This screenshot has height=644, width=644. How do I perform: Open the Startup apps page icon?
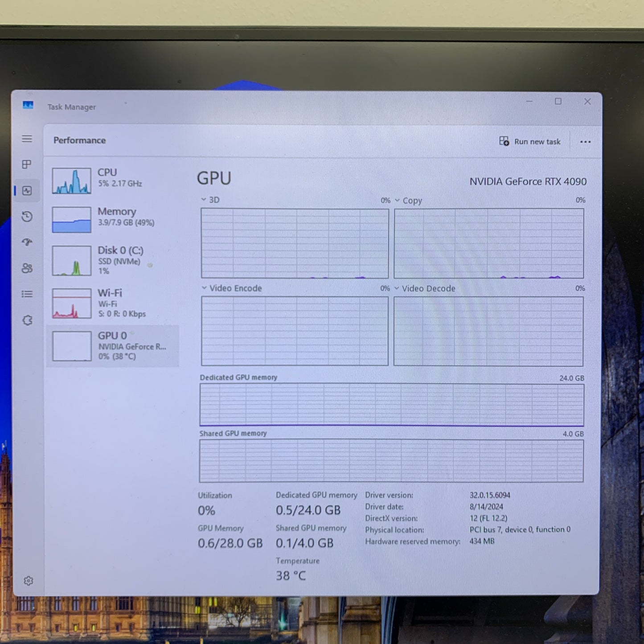click(27, 242)
